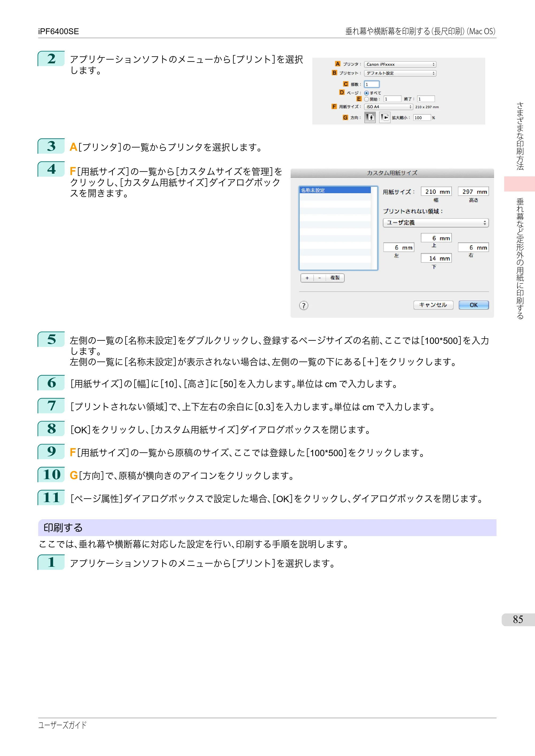Image resolution: width=535 pixels, height=756 pixels.
Task: Select 開始 page range radio button
Action: (366, 99)
